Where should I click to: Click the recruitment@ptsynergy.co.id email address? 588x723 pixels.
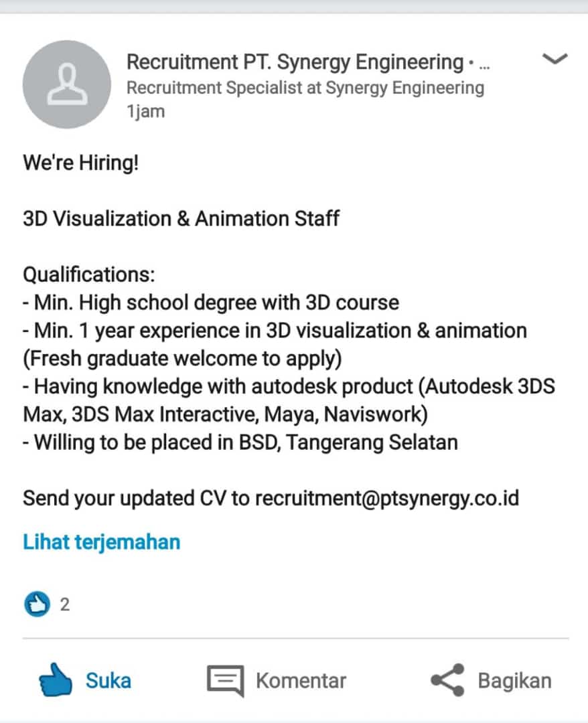point(387,498)
